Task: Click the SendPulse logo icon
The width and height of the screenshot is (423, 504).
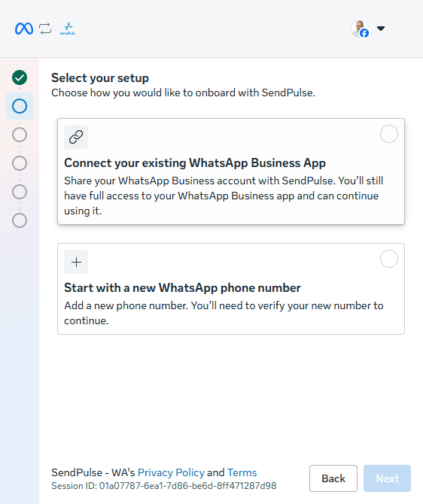Action: (x=68, y=29)
